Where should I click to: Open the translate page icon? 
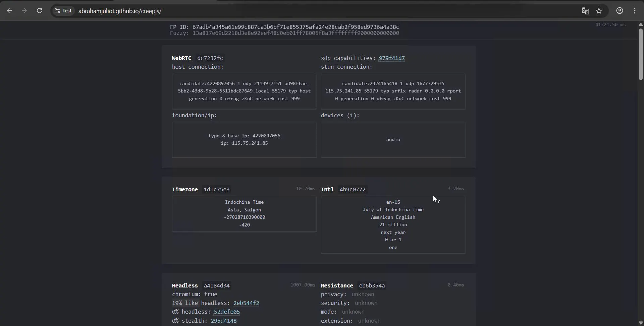[x=585, y=11]
